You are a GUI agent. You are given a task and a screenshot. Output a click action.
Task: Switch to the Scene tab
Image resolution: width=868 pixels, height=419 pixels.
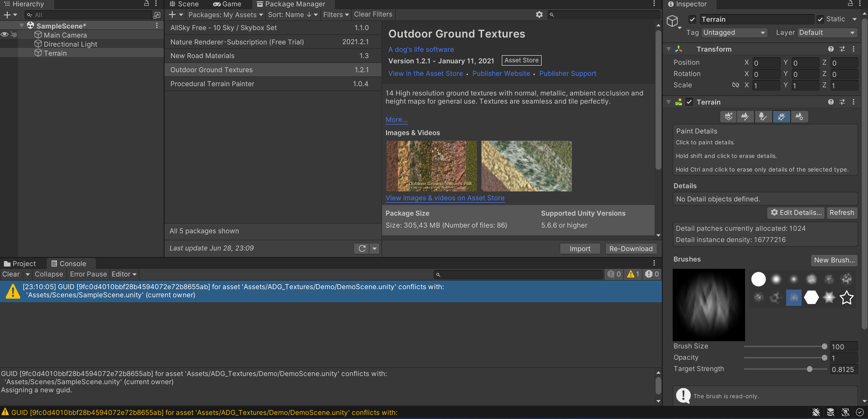[x=184, y=4]
